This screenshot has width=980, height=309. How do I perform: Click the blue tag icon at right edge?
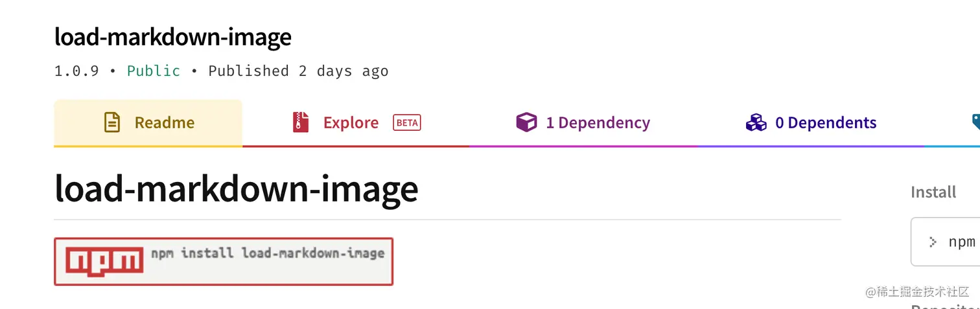(975, 122)
